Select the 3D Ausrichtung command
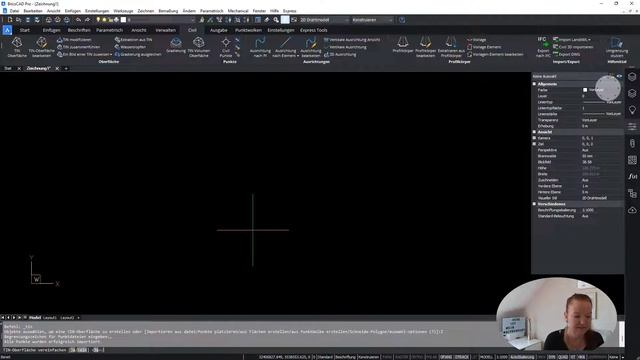 point(340,54)
